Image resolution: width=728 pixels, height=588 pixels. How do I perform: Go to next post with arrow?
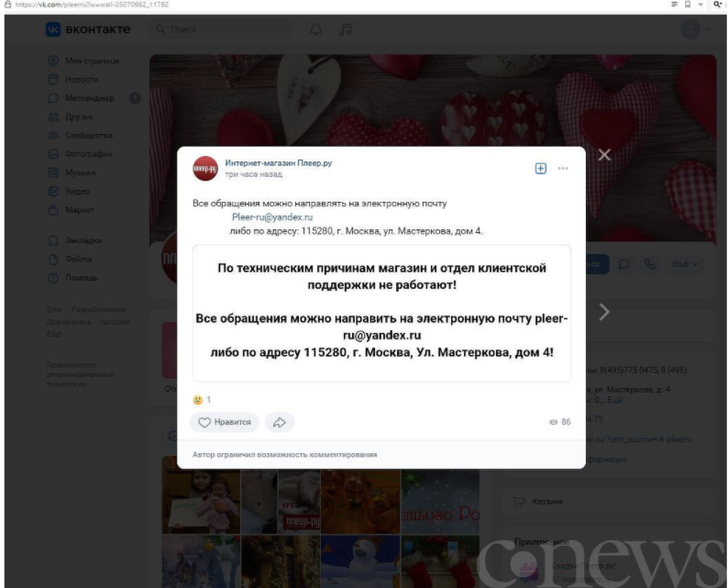coord(604,312)
